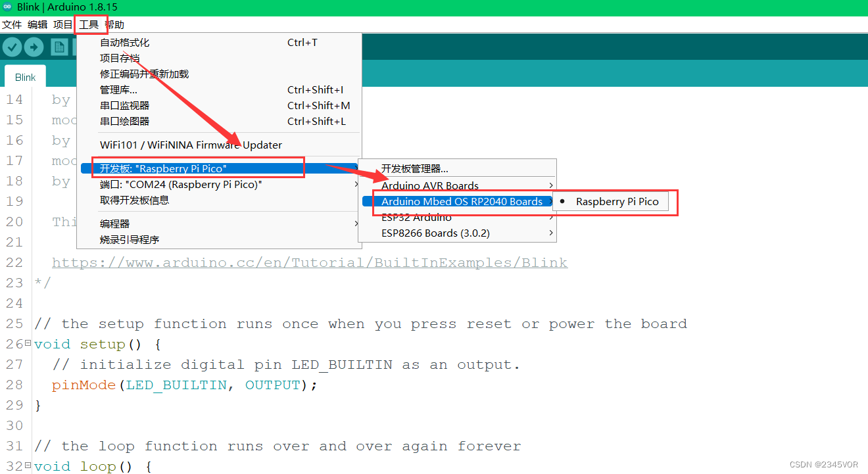Open 管理库... from the tools menu

(x=219, y=90)
